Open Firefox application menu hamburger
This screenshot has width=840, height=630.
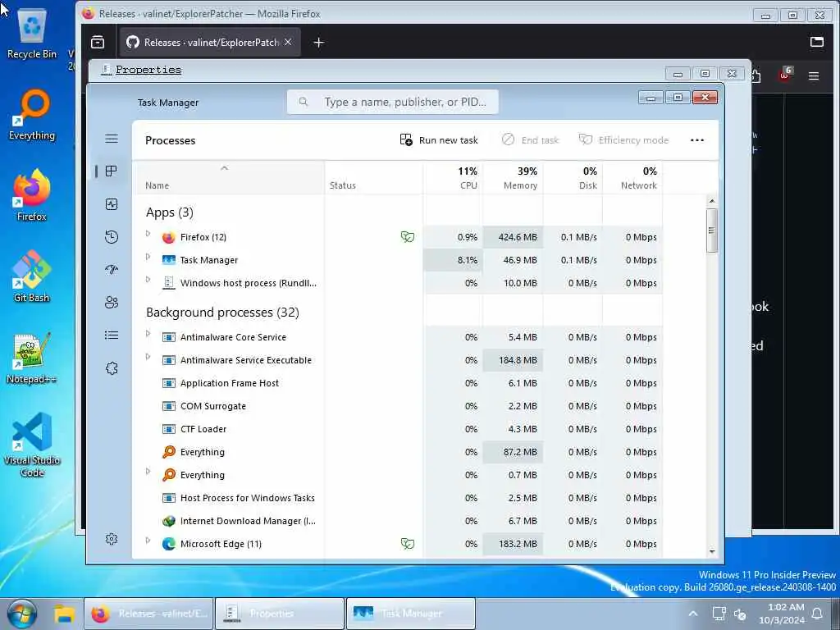pyautogui.click(x=813, y=76)
